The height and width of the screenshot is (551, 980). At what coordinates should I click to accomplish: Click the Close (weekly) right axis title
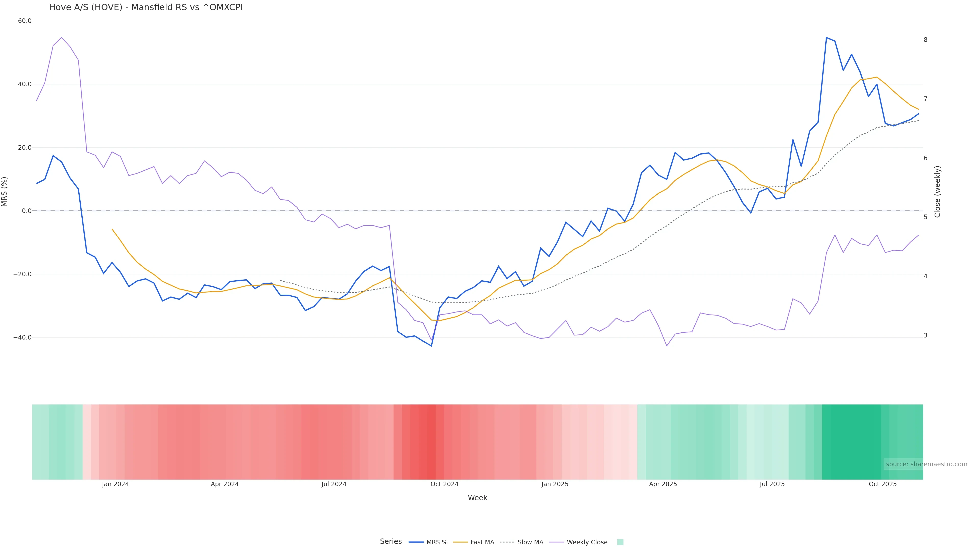click(937, 192)
